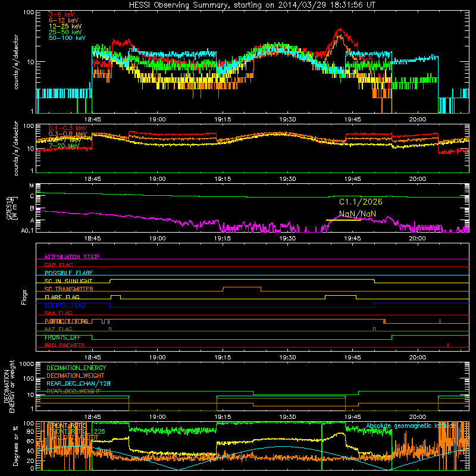Select the 3-6 keV legend label
This screenshot has width=476, height=476.
point(62,14)
